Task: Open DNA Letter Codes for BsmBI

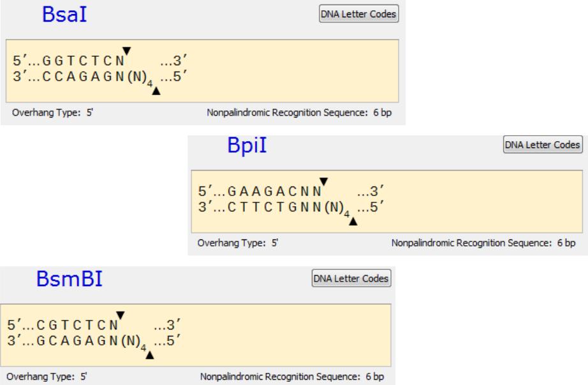Action: coord(351,278)
